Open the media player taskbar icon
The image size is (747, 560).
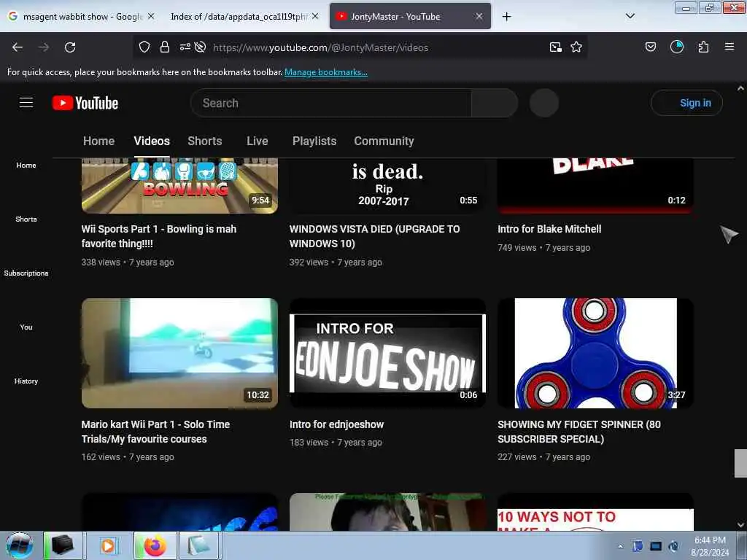coord(108,545)
